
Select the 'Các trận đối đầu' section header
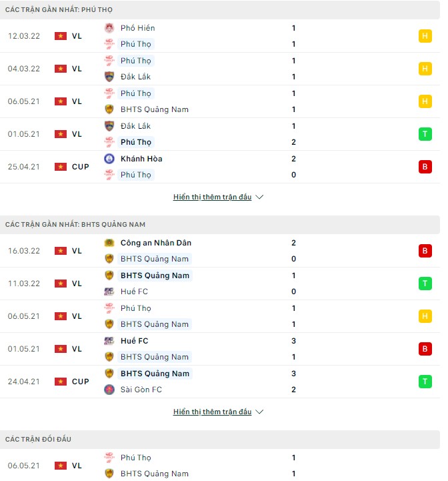pos(38,440)
